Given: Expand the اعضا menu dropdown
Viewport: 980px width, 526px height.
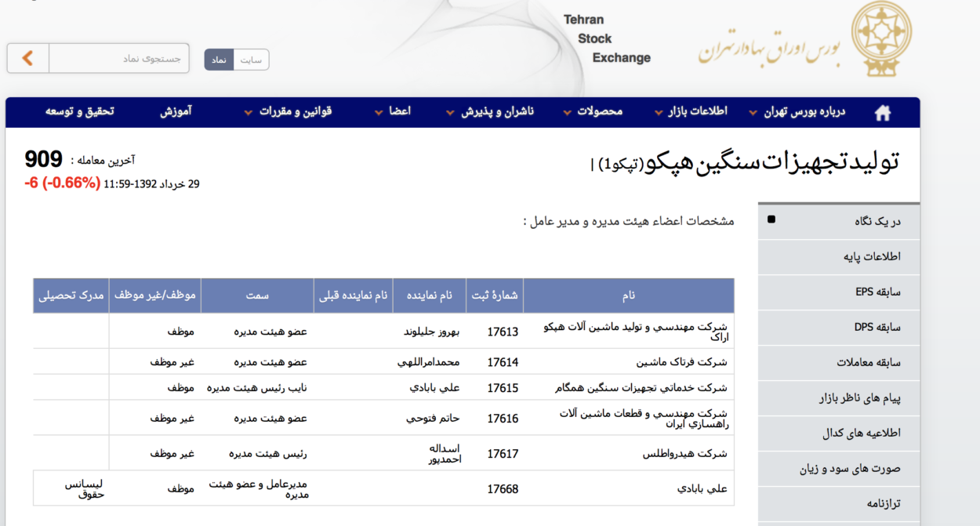Looking at the screenshot, I should click(x=398, y=112).
